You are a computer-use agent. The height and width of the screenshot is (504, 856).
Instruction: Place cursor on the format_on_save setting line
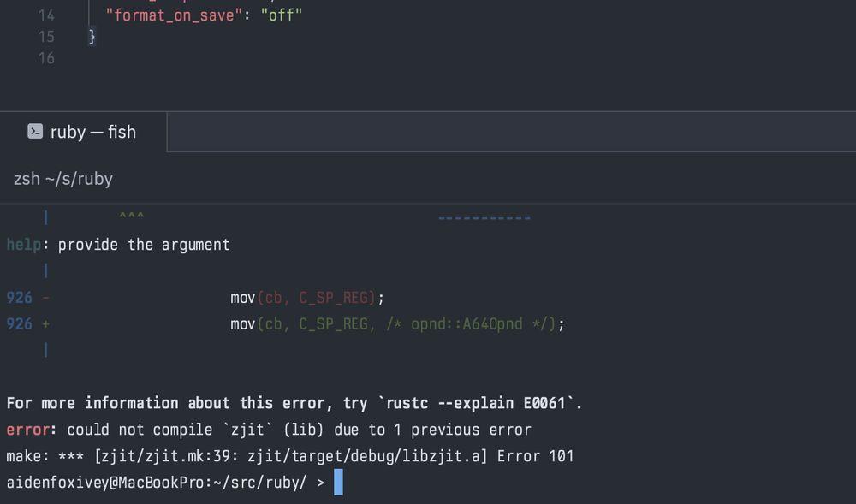point(171,15)
